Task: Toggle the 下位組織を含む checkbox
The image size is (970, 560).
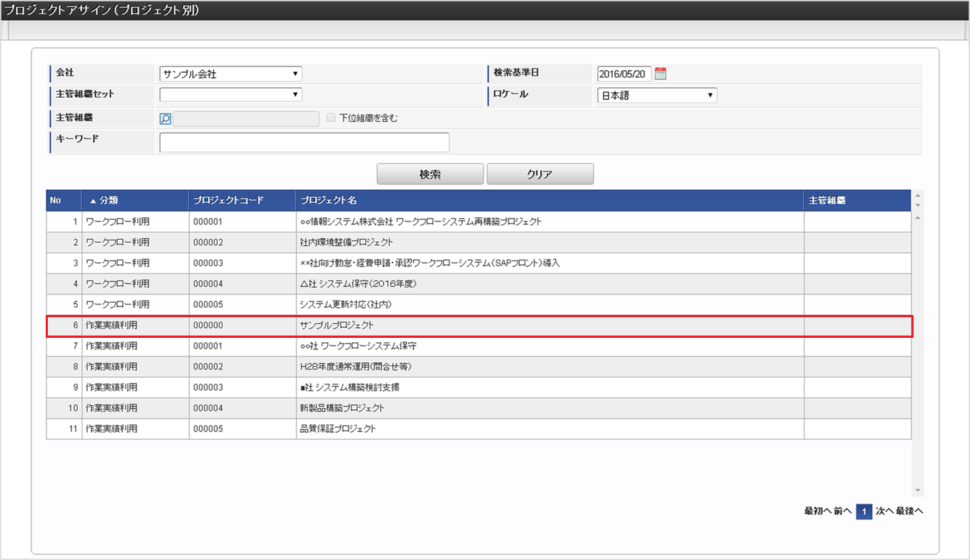Action: click(x=331, y=118)
